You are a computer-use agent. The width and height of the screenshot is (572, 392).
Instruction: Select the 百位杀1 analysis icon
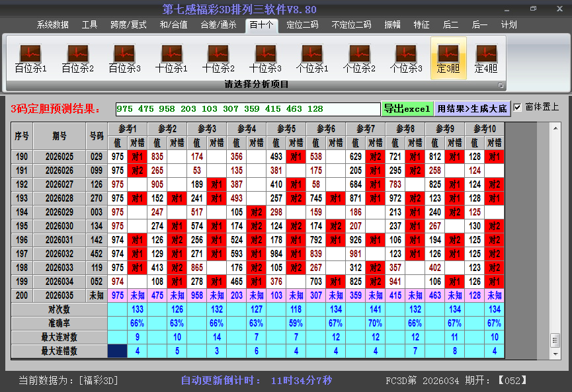[30, 58]
